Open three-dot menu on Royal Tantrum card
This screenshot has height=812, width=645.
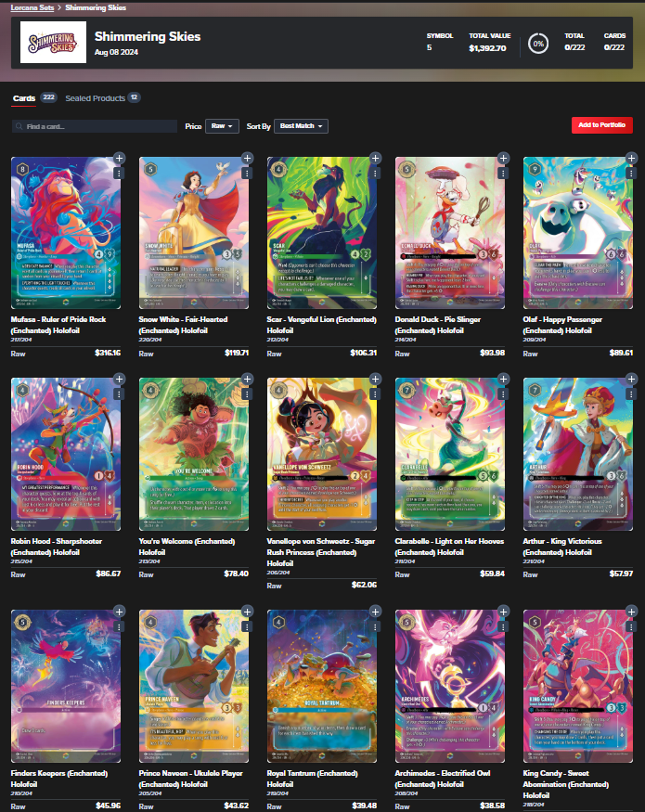pos(375,627)
